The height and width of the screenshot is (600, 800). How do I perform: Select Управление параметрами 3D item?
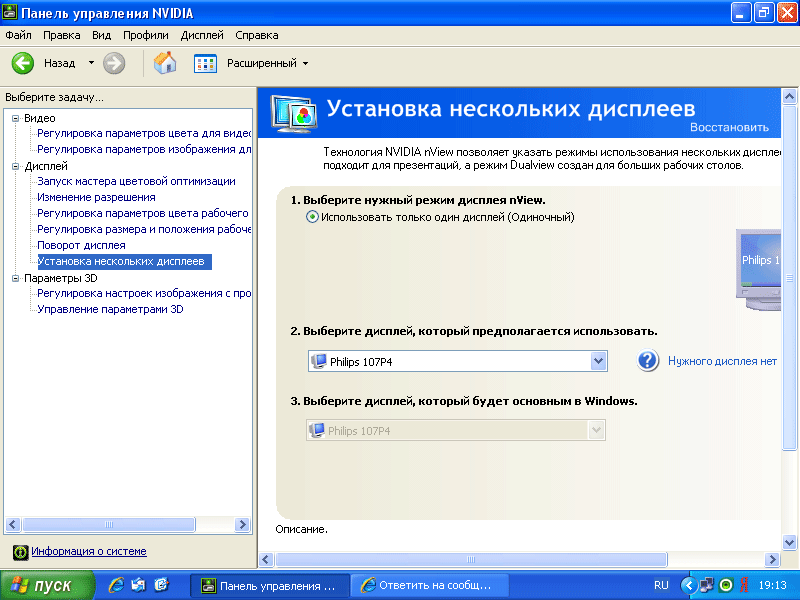tap(110, 309)
